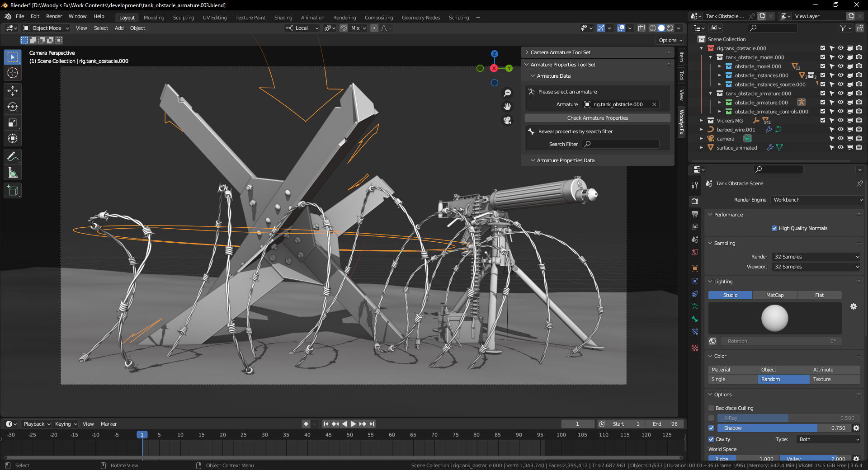The image size is (868, 470).
Task: Click the outliner filter icon
Action: pyautogui.click(x=844, y=28)
